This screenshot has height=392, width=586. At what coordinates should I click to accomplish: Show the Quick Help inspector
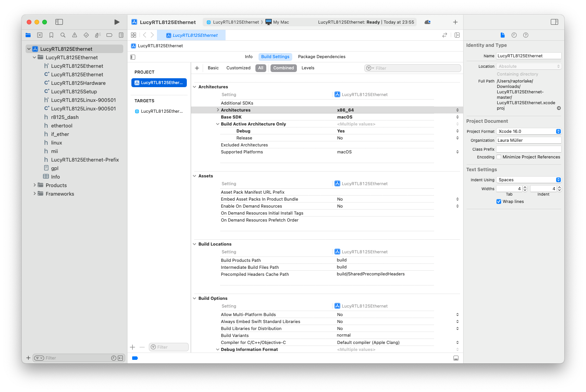pyautogui.click(x=526, y=35)
